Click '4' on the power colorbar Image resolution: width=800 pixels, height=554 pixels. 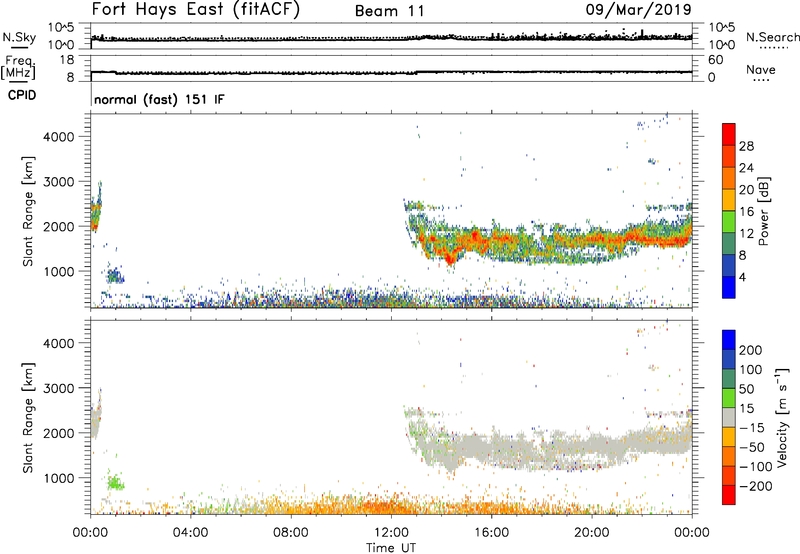[742, 277]
